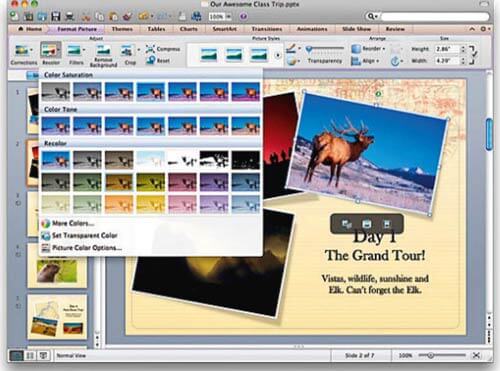The width and height of the screenshot is (500, 371).
Task: Click the Reset picture icon
Action: (151, 60)
